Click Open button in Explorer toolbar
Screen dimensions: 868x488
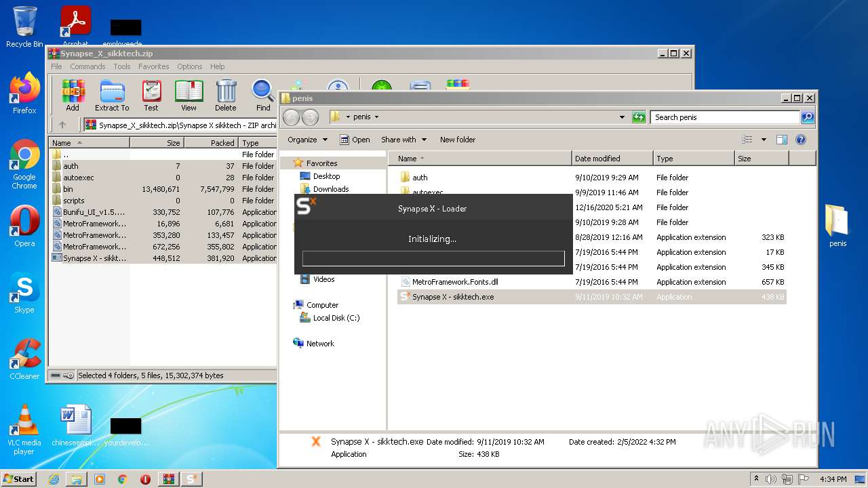point(355,140)
